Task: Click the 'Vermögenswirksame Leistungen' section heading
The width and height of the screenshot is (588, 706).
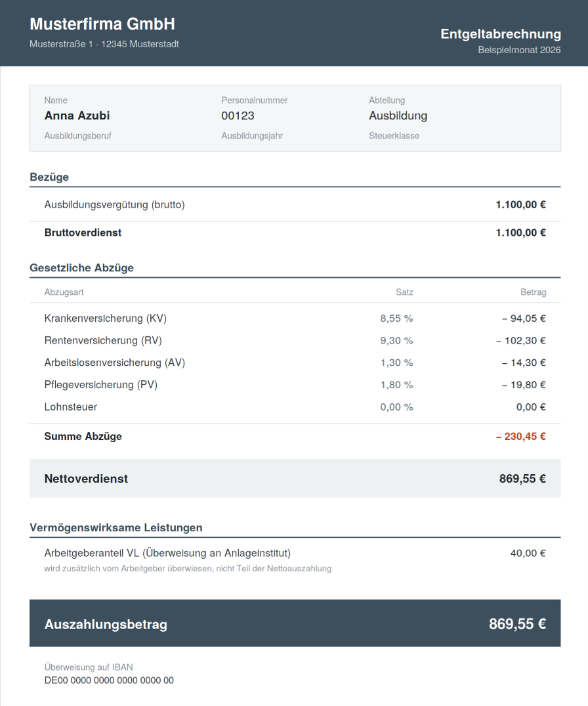Action: point(116,528)
